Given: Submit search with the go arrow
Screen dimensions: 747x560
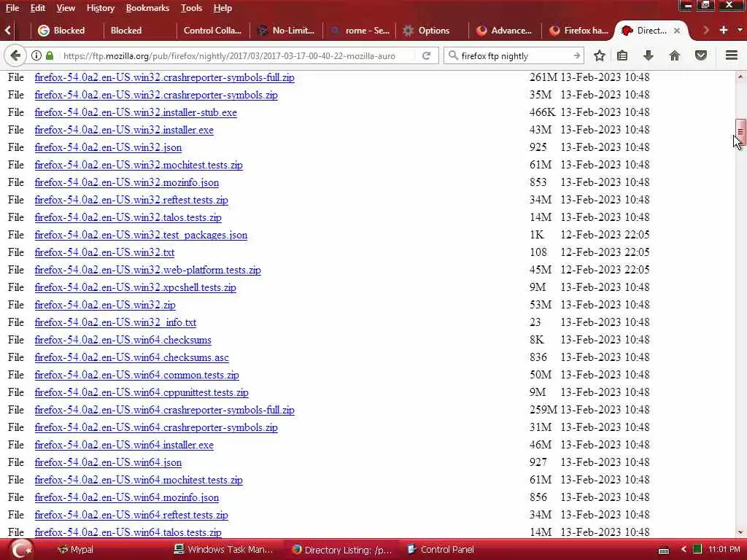Looking at the screenshot, I should [576, 55].
